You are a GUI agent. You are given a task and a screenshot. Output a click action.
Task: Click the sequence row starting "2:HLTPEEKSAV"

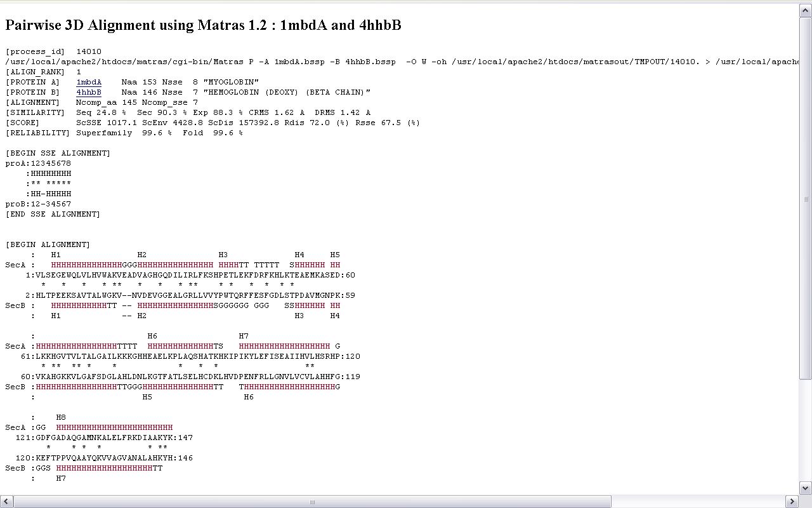190,295
